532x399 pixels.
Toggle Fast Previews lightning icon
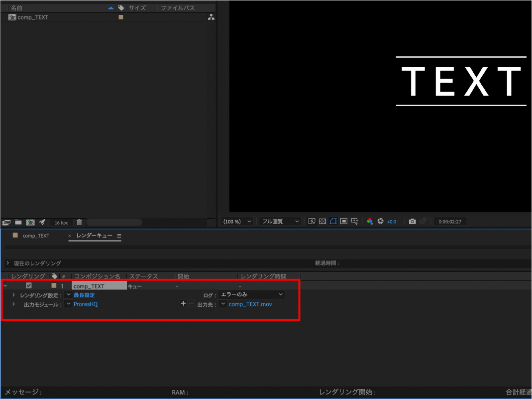[312, 221]
